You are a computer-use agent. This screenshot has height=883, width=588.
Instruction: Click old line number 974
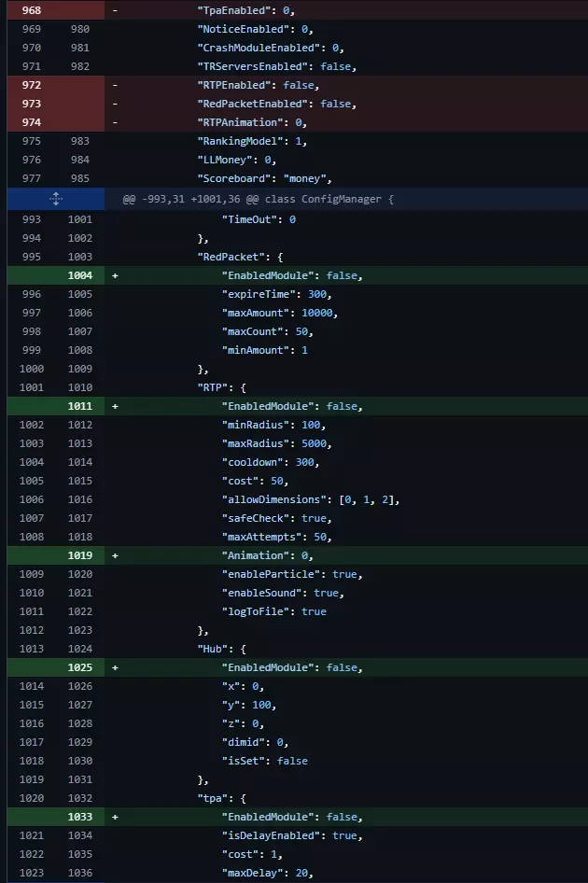32,122
